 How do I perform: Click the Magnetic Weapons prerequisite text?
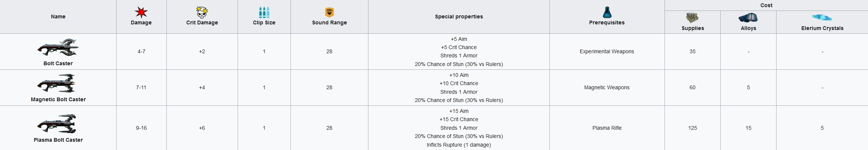click(607, 87)
